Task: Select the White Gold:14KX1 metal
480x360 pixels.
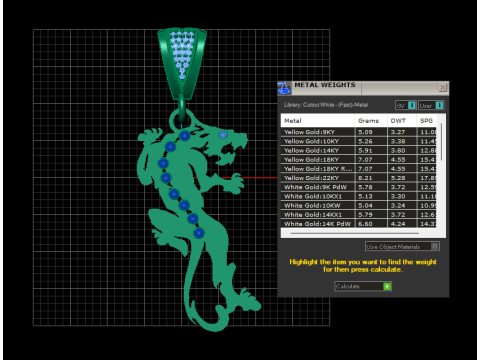Action: (x=358, y=215)
